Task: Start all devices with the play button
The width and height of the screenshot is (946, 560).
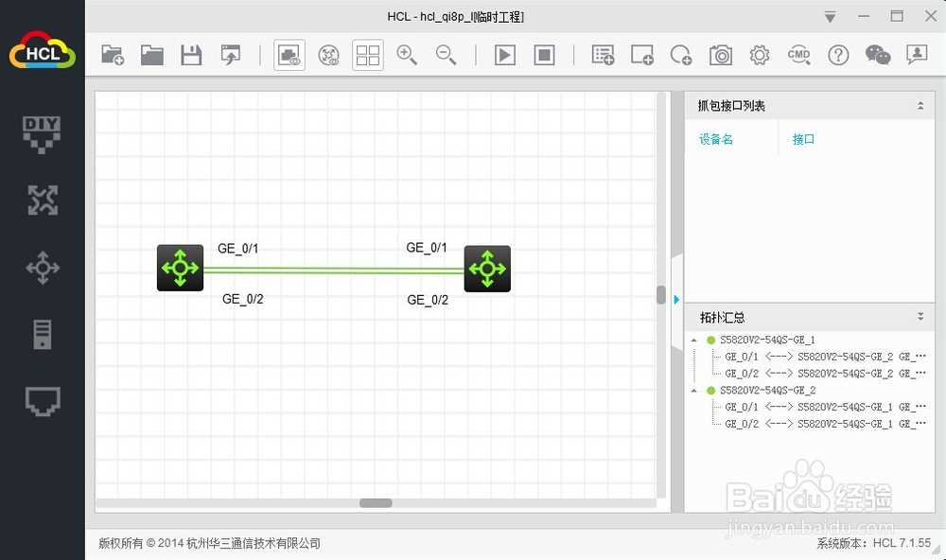Action: [x=504, y=55]
